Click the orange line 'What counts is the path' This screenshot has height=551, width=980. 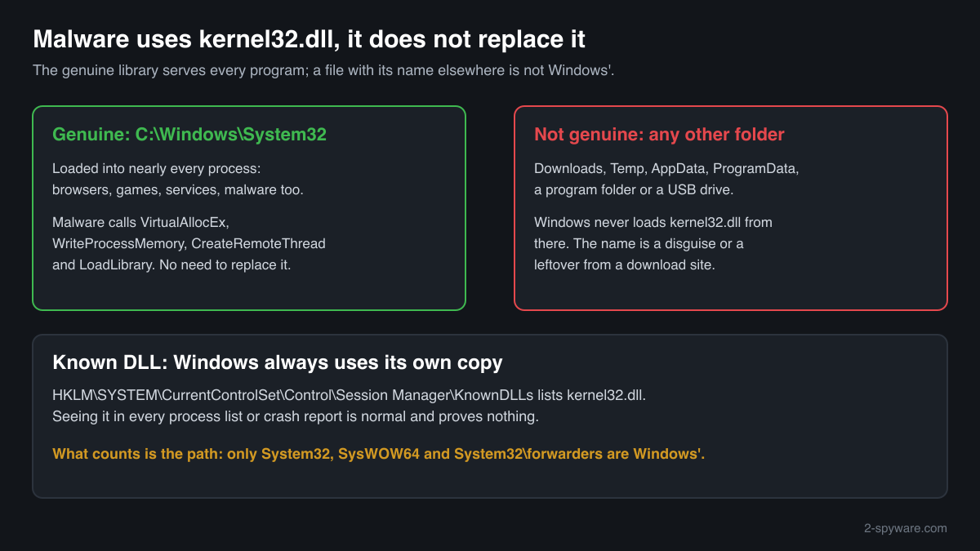(379, 454)
